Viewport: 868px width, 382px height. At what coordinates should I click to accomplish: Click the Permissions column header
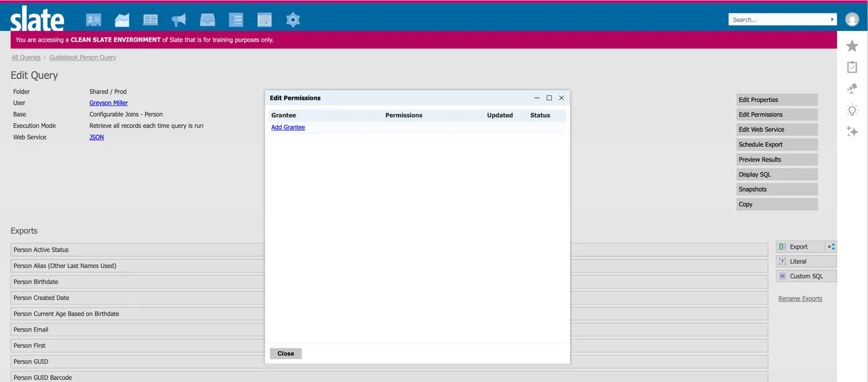coord(404,115)
